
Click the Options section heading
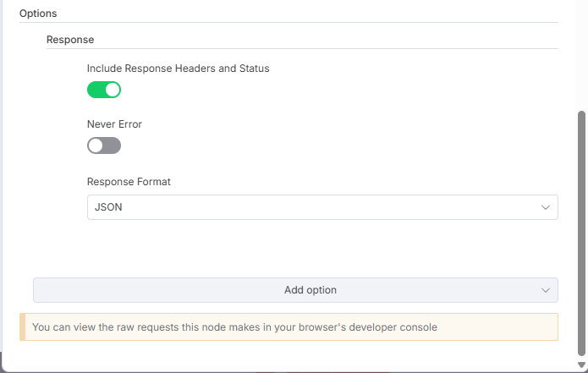tap(38, 14)
